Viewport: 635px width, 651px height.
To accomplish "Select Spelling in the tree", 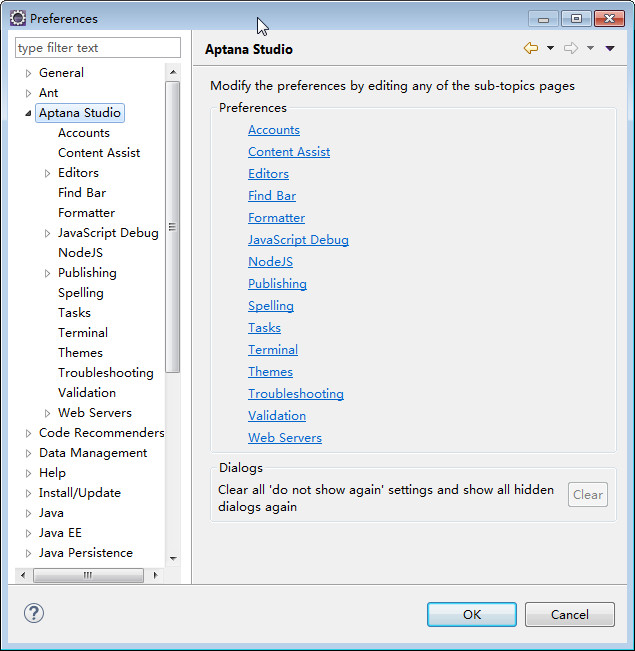I will pos(81,293).
